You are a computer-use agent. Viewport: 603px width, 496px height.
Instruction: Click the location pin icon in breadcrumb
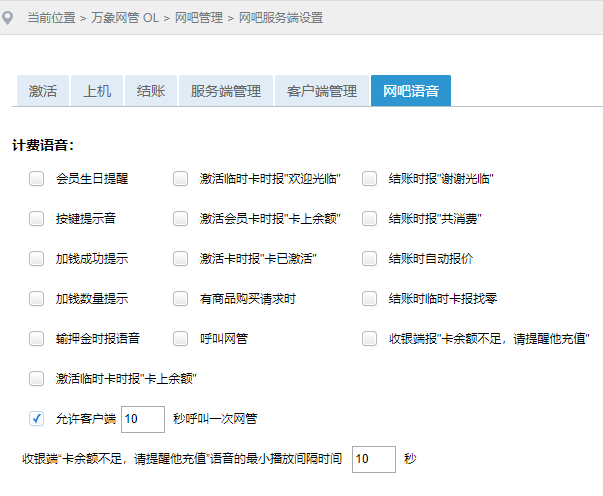7,18
